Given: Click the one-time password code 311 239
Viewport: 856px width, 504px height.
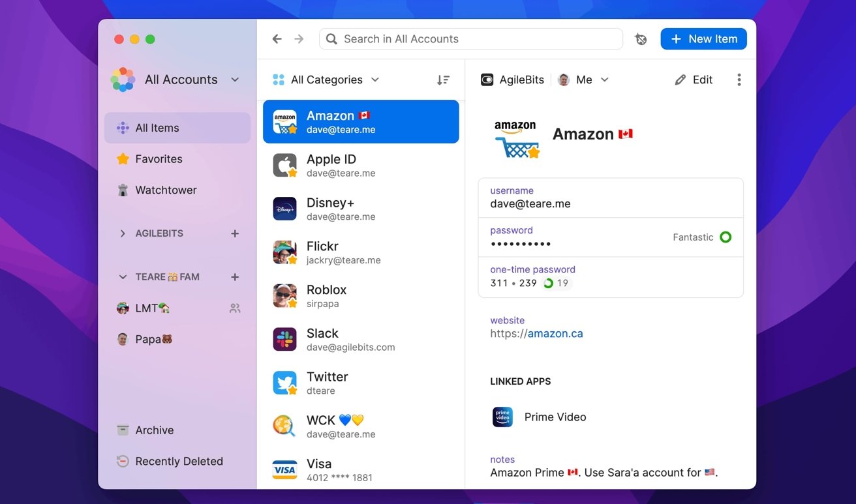Looking at the screenshot, I should pos(513,283).
